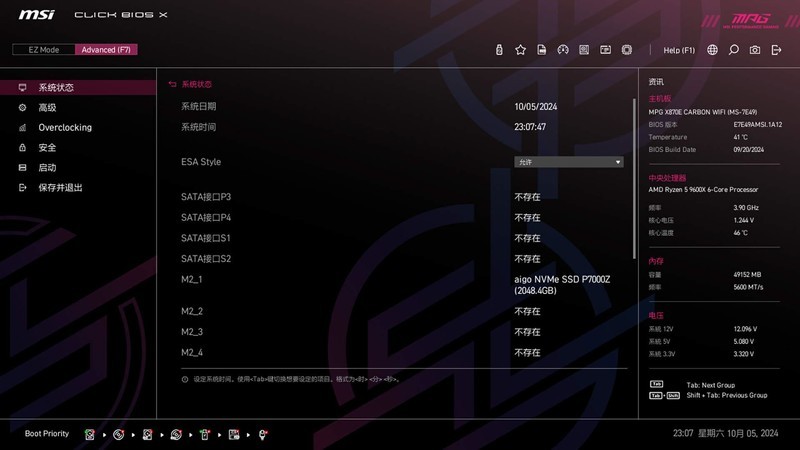Click the speedometer gauge toolbar icon

[x=563, y=49]
